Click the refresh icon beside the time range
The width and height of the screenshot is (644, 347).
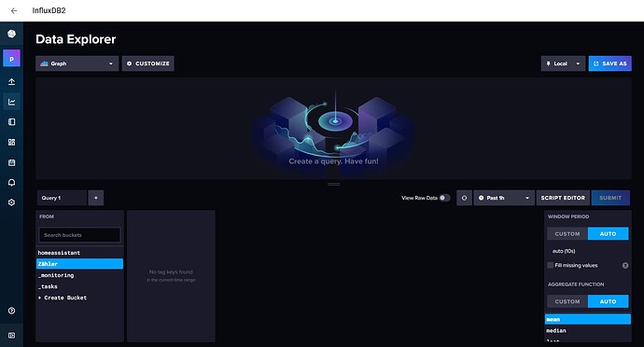464,198
